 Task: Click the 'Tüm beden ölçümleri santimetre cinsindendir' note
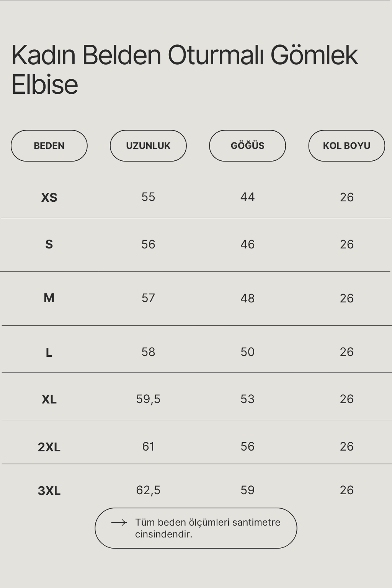point(207,528)
